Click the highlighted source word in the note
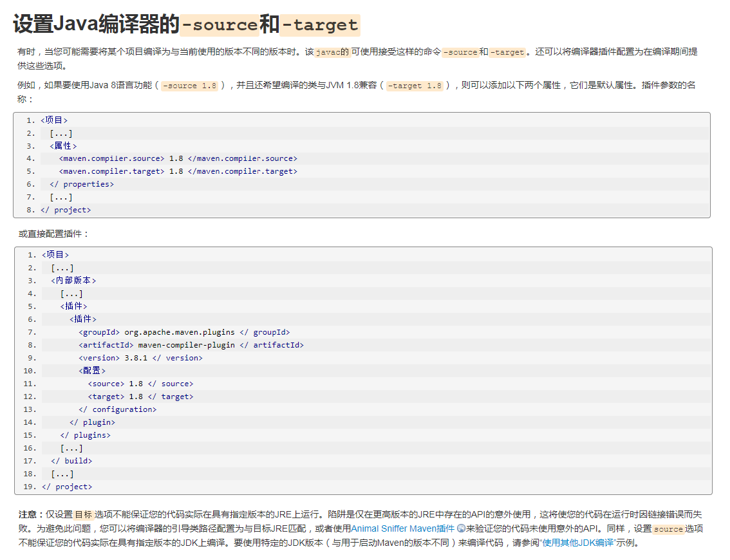 click(668, 529)
